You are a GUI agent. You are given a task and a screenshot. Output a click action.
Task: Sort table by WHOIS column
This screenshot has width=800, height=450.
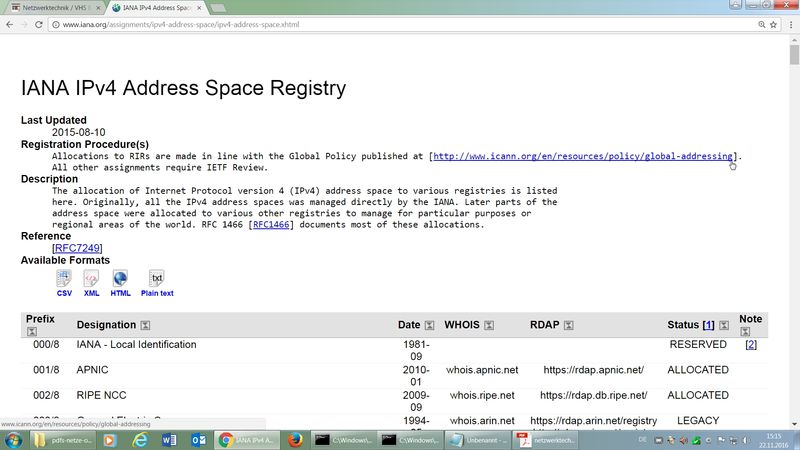coord(489,325)
